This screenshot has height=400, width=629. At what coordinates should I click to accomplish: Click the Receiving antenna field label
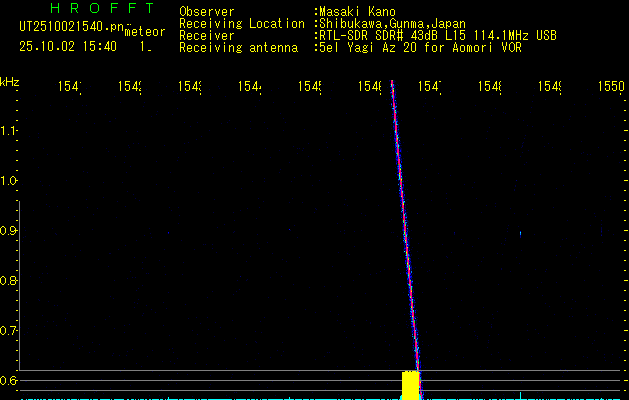coord(238,47)
